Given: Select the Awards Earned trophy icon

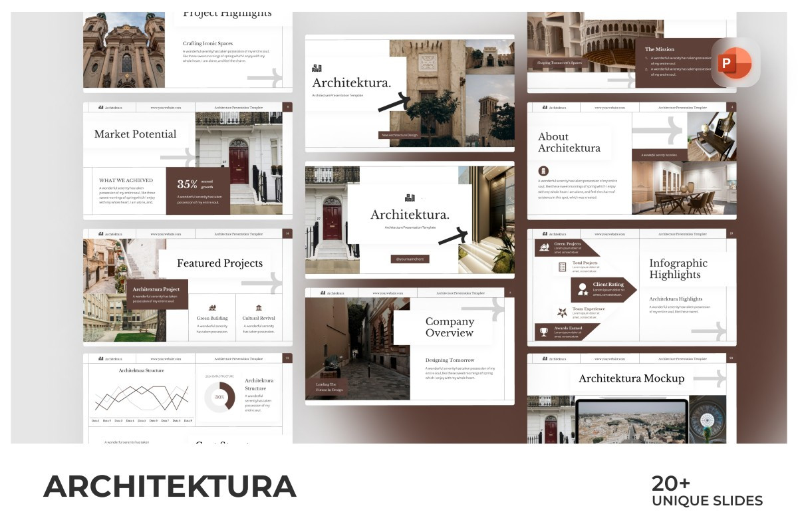Looking at the screenshot, I should pos(543,331).
